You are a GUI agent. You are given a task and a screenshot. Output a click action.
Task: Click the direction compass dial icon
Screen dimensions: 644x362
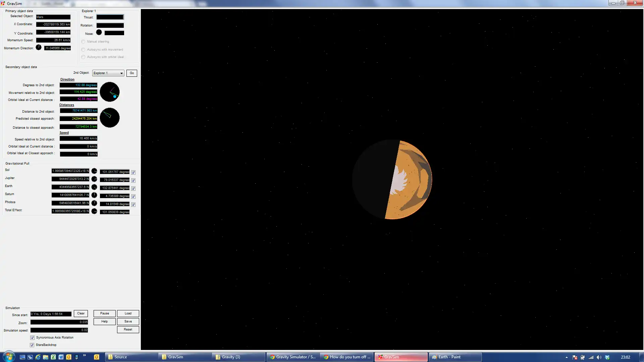[110, 92]
